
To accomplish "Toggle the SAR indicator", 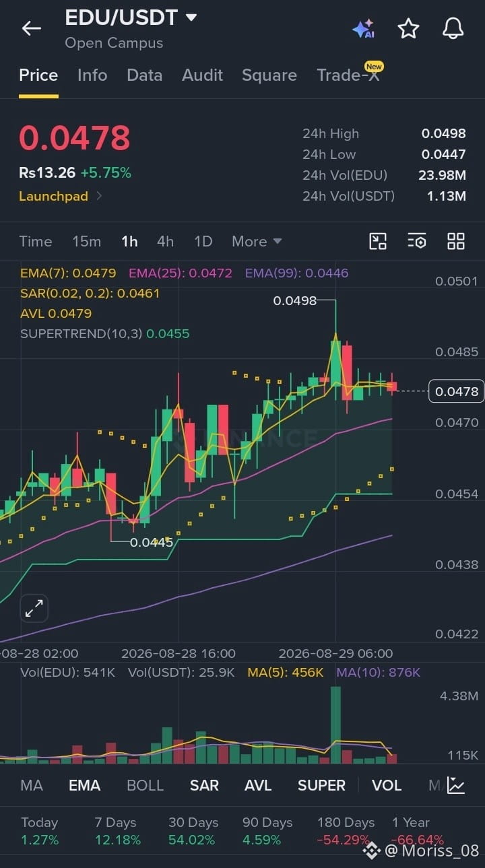I will tap(204, 785).
